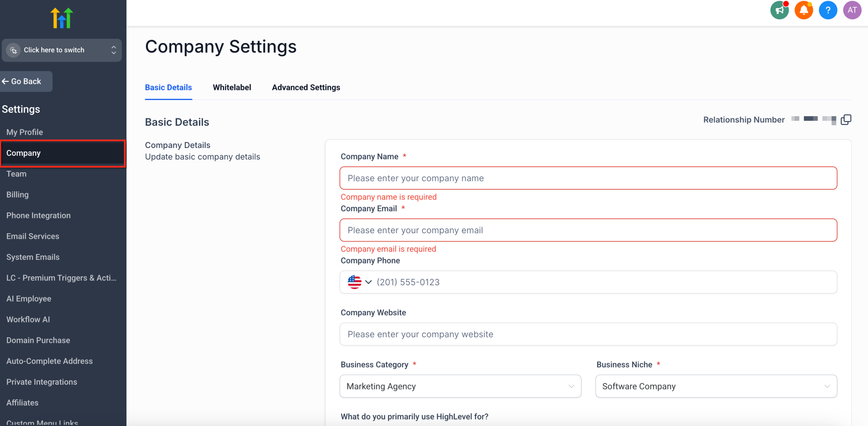Click the pointer icon in account switcher
The height and width of the screenshot is (426, 868).
[x=14, y=50]
